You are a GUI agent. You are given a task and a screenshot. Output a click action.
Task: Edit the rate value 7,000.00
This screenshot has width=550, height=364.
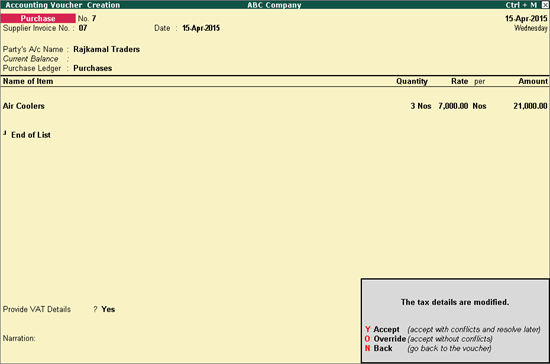point(453,106)
